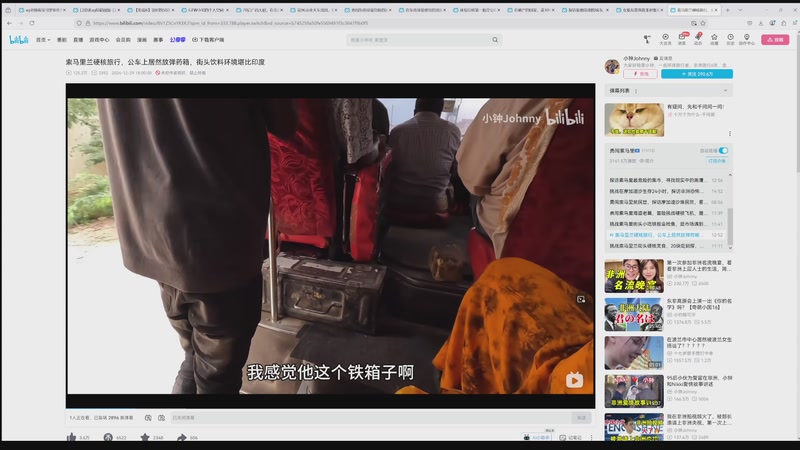Expand the 首页 navigation dropdown
Screen dimensions: 800x450
[x=43, y=40]
